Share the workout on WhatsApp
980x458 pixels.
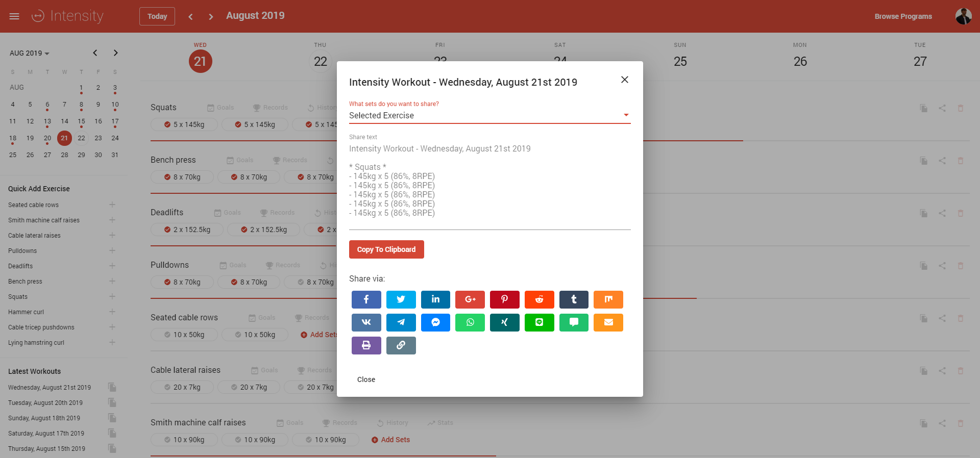click(470, 322)
